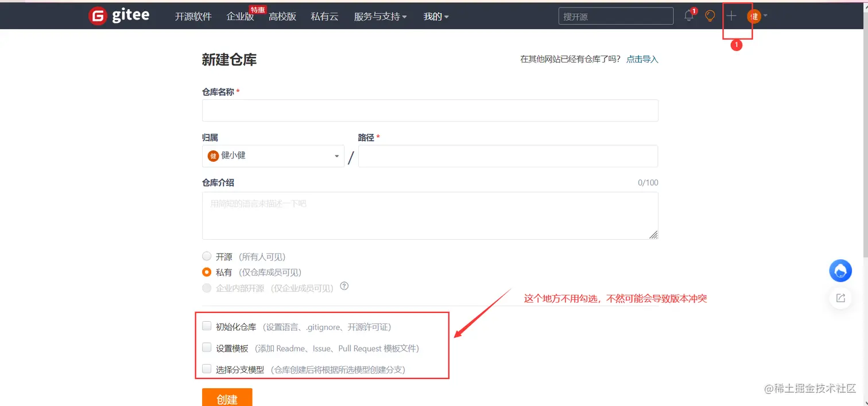Open the notifications bell icon
Viewport: 868px width, 406px height.
coord(689,15)
